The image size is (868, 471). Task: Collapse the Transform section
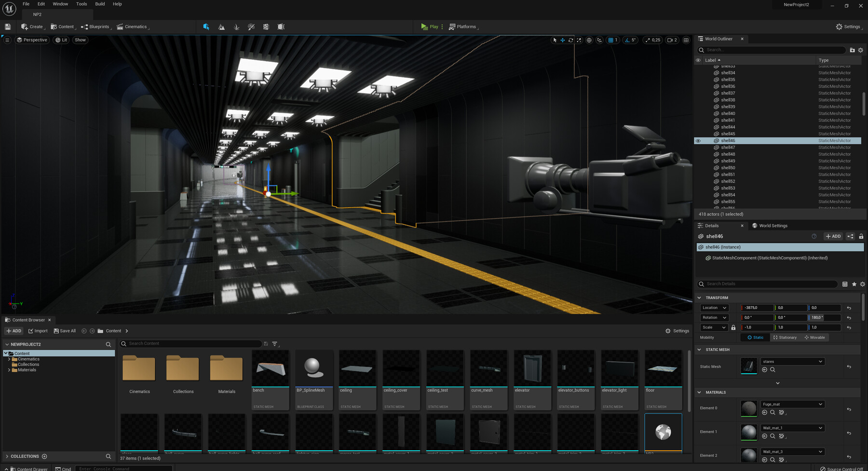coord(700,297)
